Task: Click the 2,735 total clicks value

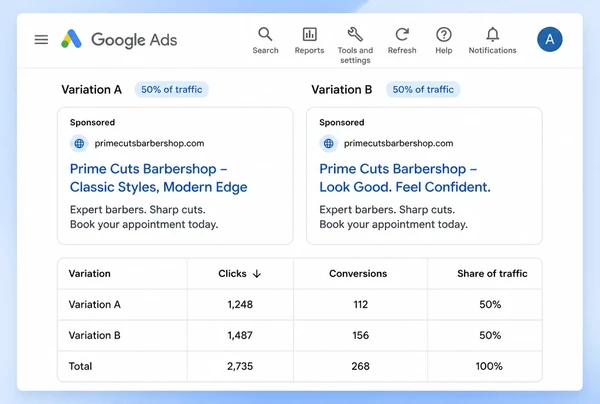Action: coord(240,366)
